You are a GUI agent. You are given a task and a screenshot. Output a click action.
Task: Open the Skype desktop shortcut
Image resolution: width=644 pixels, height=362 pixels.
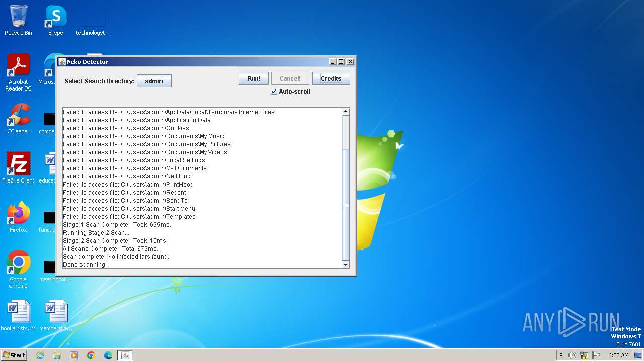point(55,20)
